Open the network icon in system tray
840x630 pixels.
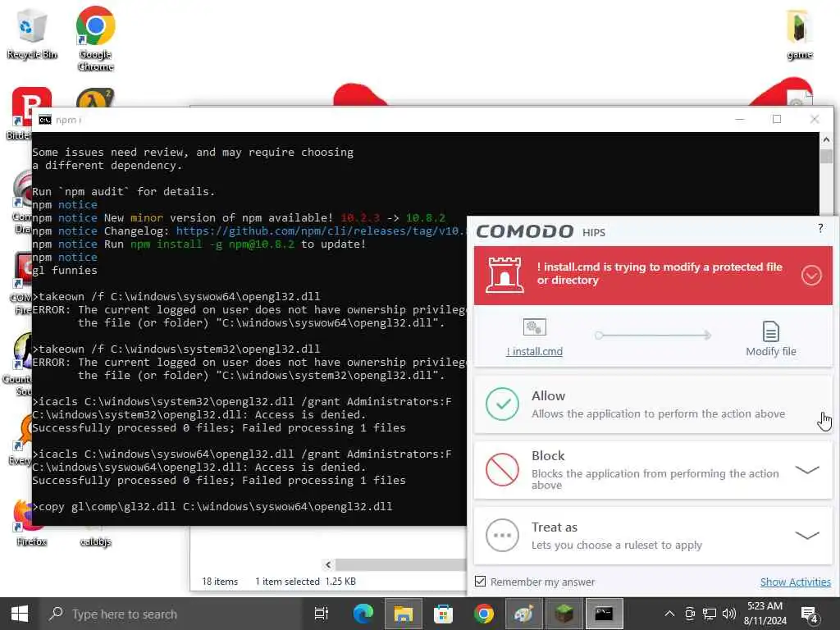click(x=710, y=614)
